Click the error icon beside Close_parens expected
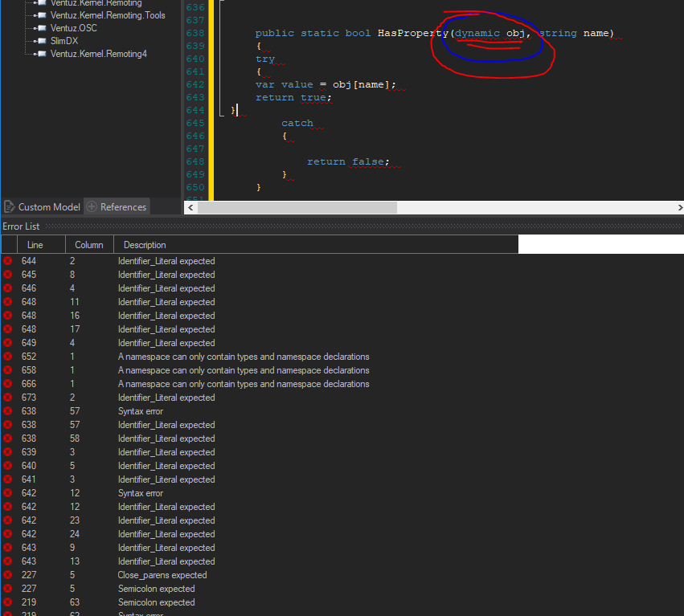This screenshot has width=684, height=616. [8, 575]
